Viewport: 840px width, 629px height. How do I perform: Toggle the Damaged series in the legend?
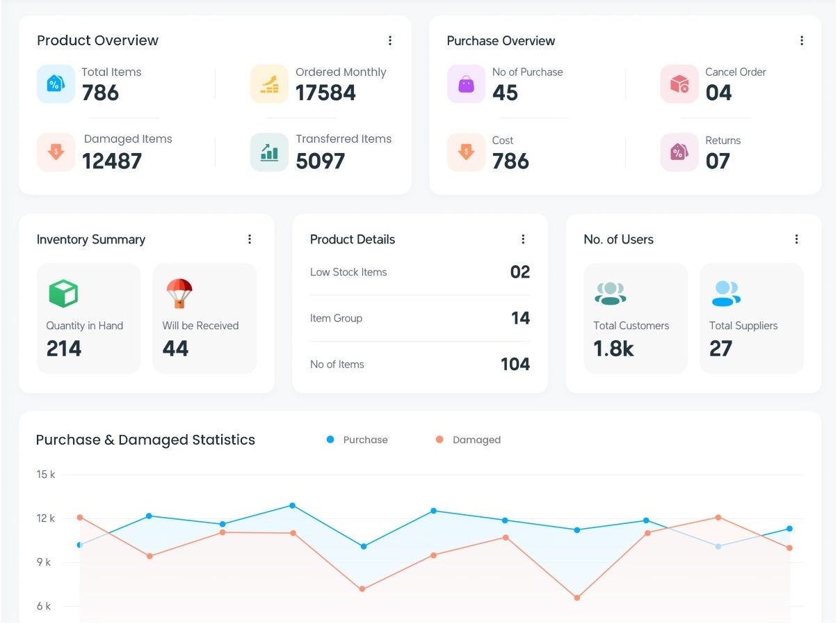tap(469, 439)
